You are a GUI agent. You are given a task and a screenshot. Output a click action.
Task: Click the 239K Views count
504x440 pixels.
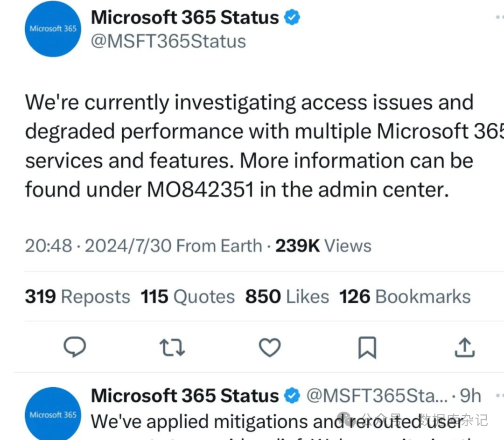(323, 246)
